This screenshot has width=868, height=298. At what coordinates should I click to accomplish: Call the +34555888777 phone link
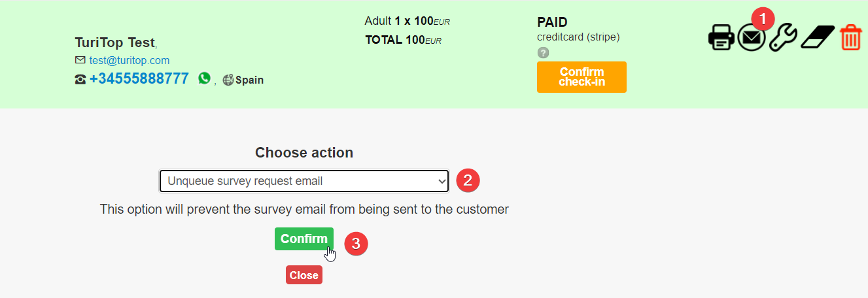coord(139,78)
